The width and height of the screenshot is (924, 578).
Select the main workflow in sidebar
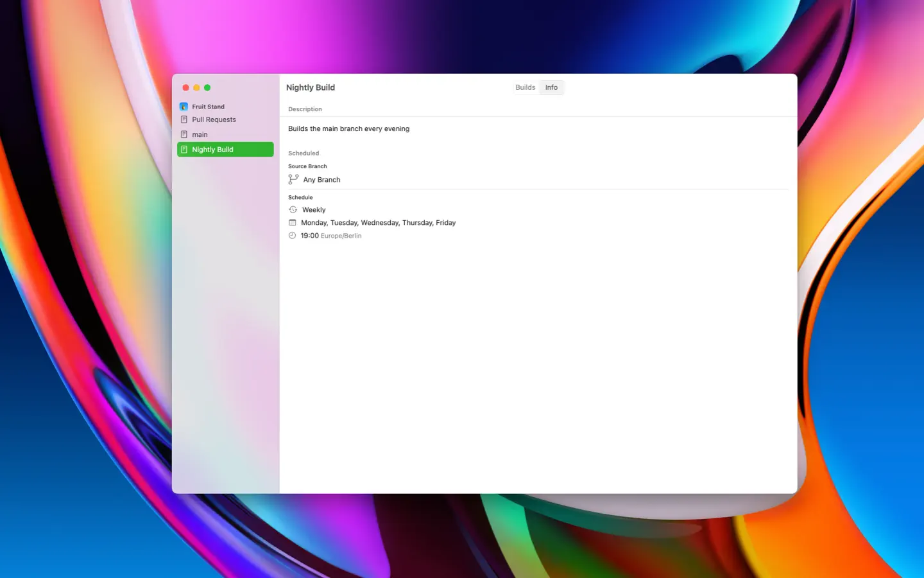[226, 134]
